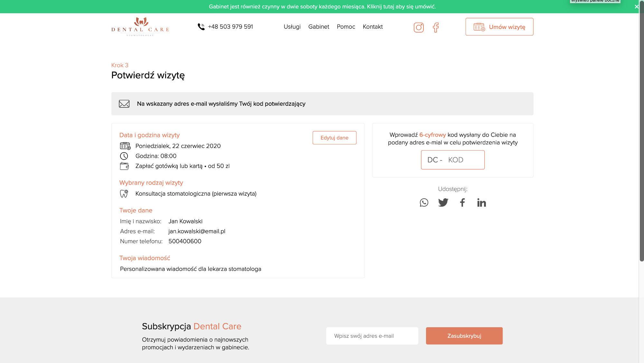Click the Edytuj dane button
This screenshot has width=644, height=363.
[334, 138]
